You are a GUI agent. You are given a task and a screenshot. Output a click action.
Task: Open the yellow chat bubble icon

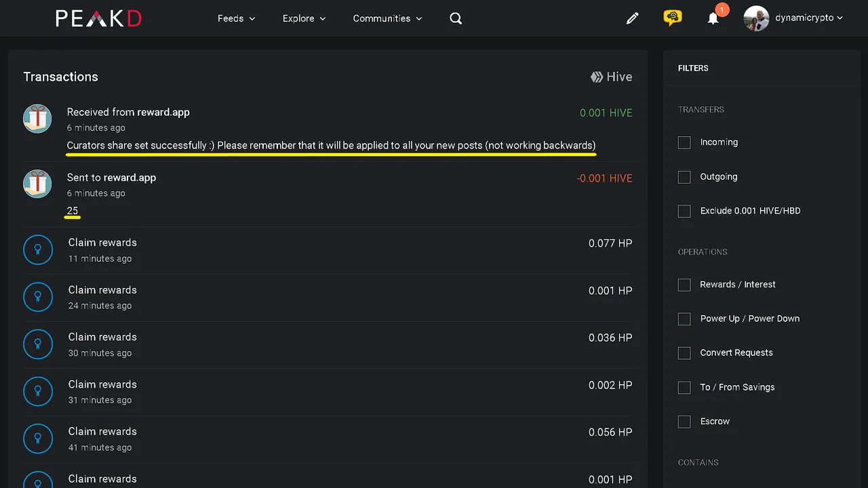[672, 18]
